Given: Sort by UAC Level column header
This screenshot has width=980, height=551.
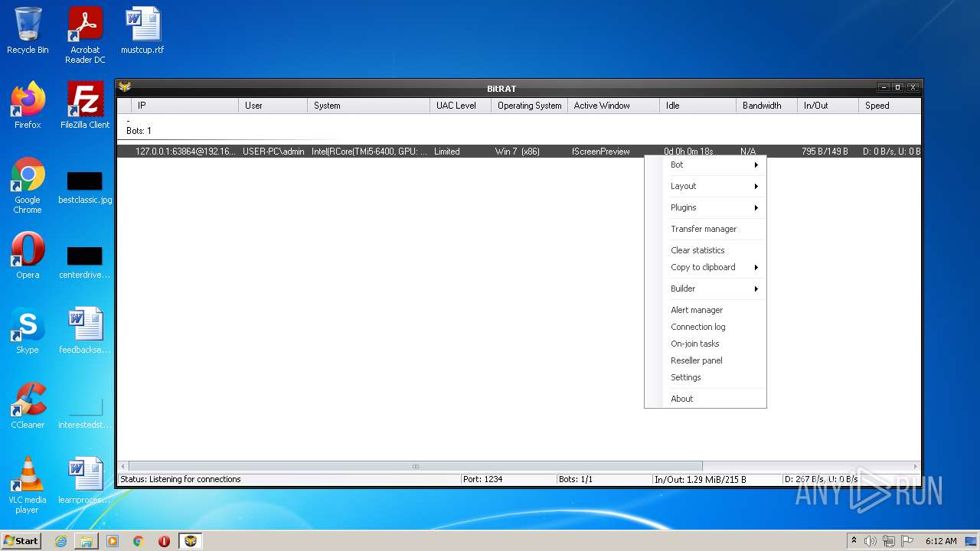Looking at the screenshot, I should [x=461, y=106].
